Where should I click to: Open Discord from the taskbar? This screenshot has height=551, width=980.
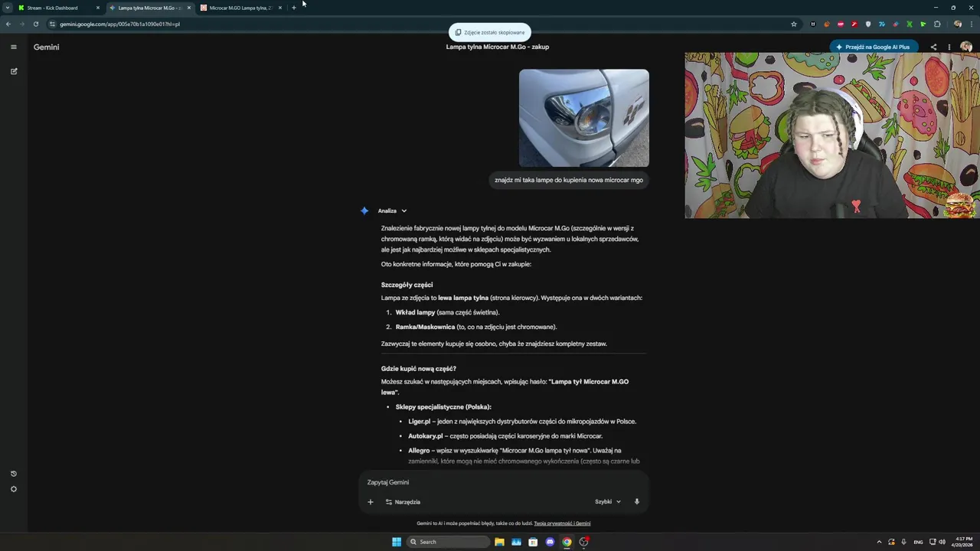point(550,542)
